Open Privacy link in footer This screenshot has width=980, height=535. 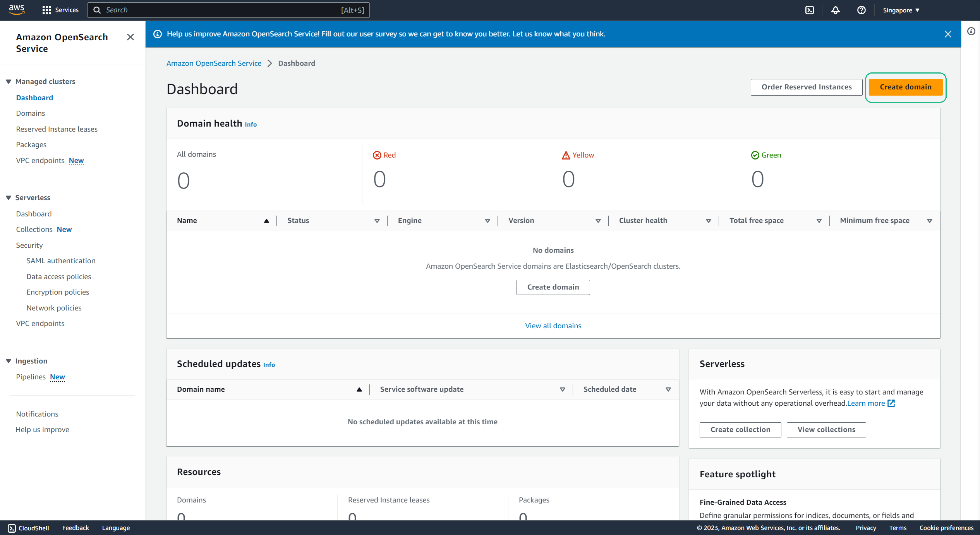pyautogui.click(x=866, y=528)
